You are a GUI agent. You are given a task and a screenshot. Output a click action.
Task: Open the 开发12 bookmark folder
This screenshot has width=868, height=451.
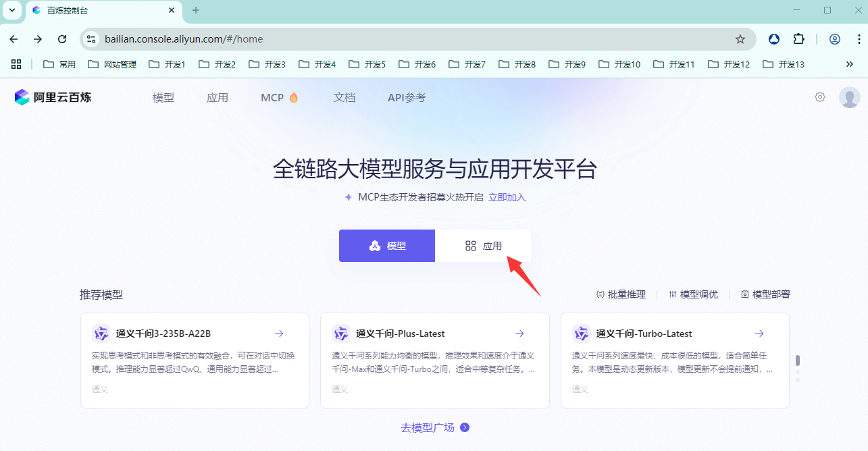coord(729,64)
